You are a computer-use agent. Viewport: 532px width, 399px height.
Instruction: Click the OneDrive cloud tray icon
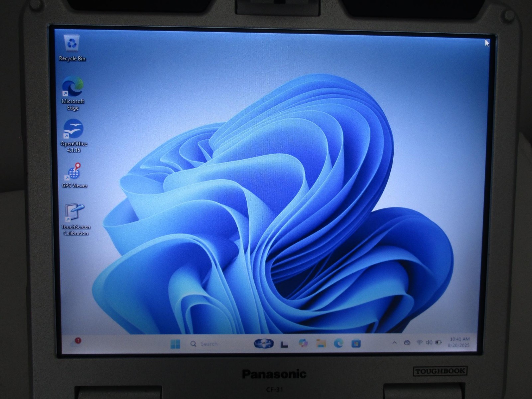(407, 342)
